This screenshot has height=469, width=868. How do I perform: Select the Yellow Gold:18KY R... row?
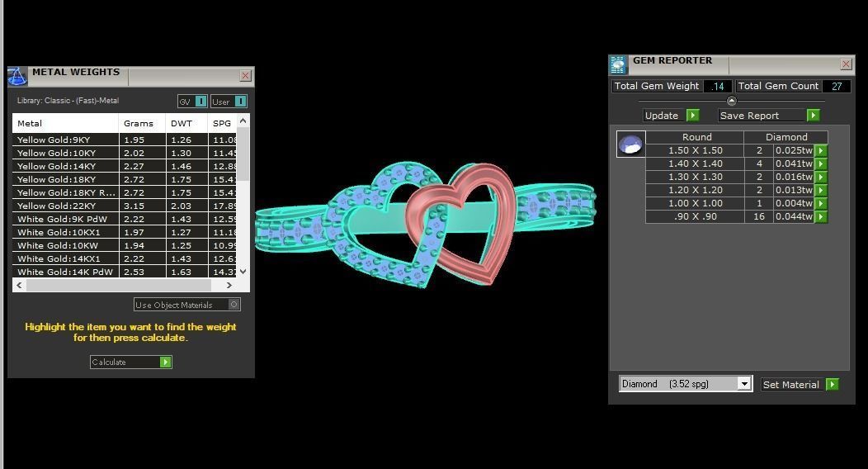click(125, 192)
